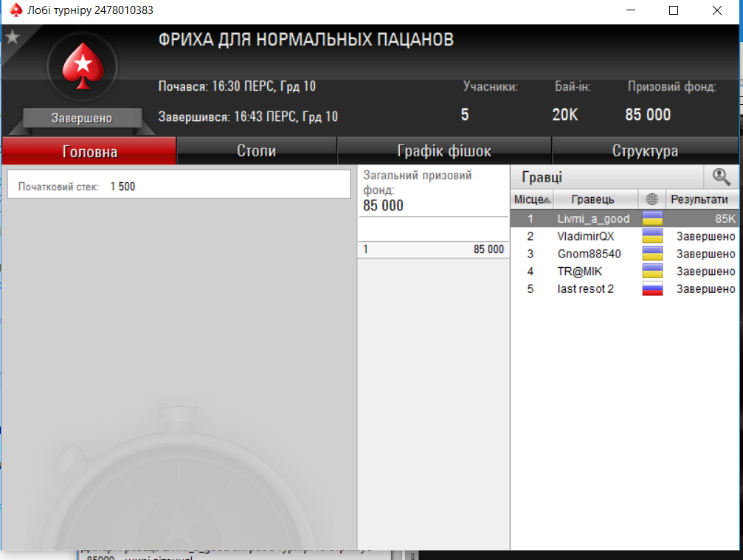Select player row Livmi_a_good
Screen dimensions: 743x560
[x=624, y=218]
